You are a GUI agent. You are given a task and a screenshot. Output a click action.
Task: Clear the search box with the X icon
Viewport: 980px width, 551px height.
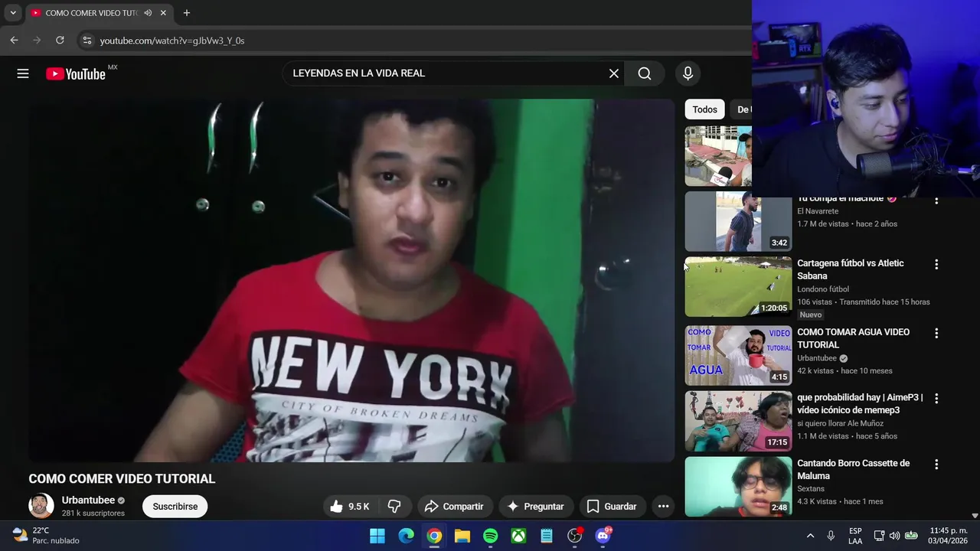tap(613, 73)
